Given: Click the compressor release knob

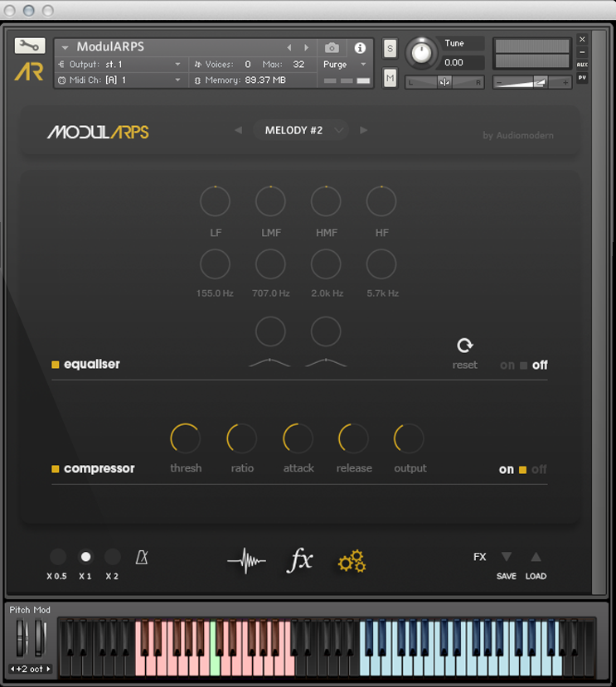Looking at the screenshot, I should (353, 438).
